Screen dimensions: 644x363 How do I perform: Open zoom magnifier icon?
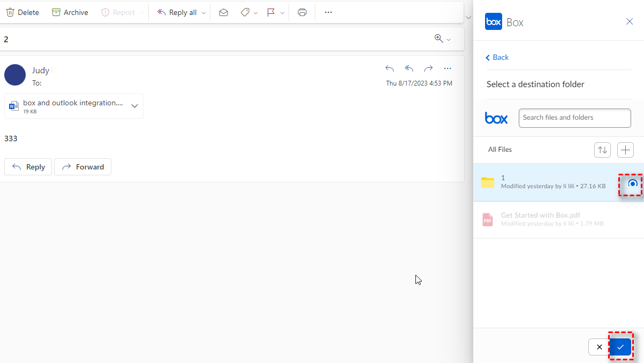pyautogui.click(x=439, y=38)
